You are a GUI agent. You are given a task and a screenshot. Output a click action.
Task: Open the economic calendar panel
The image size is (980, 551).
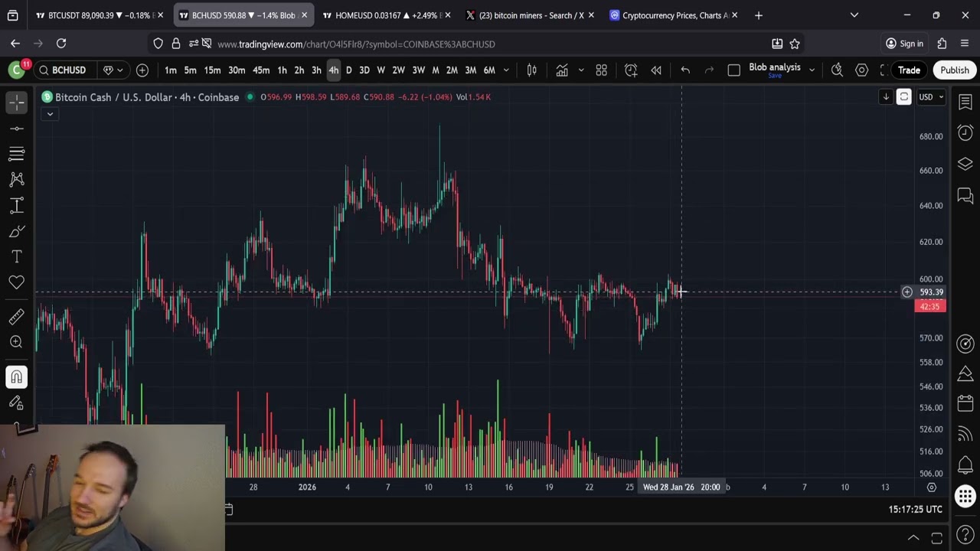[965, 403]
